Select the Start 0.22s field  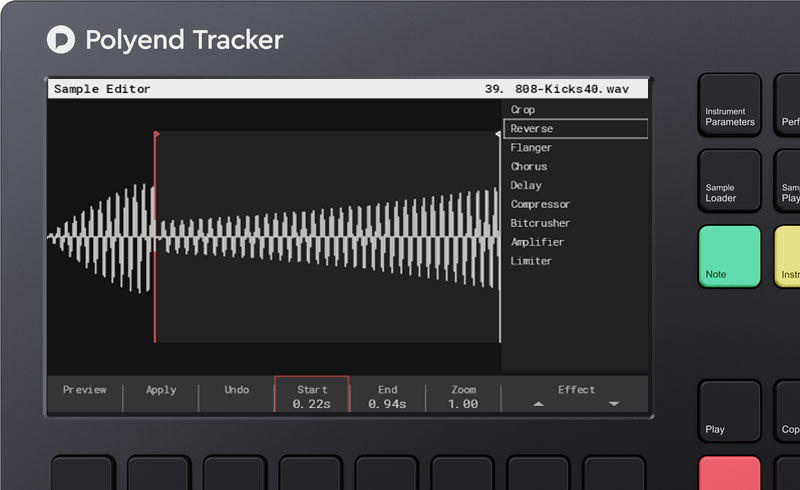point(312,394)
